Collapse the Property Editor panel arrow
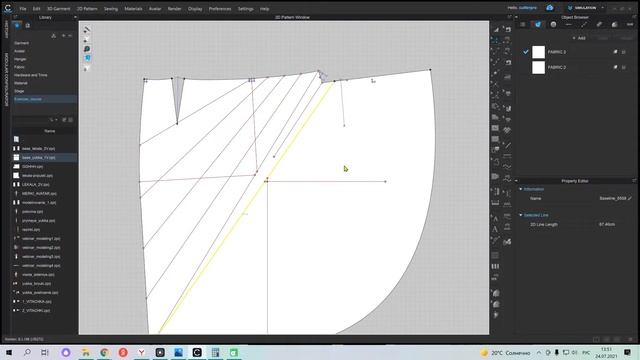The height and width of the screenshot is (360, 640). coord(516,181)
